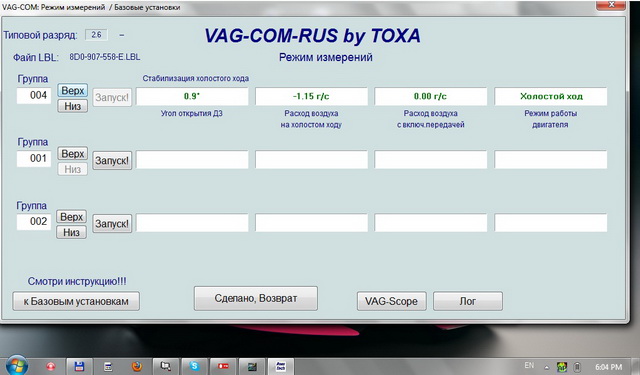The width and height of the screenshot is (640, 375).
Task: Click Сделано, Возврат button
Action: click(x=256, y=298)
